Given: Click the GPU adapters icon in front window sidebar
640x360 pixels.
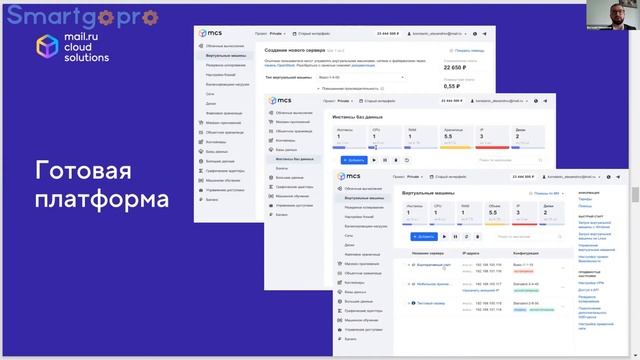Looking at the screenshot, I should [x=340, y=311].
